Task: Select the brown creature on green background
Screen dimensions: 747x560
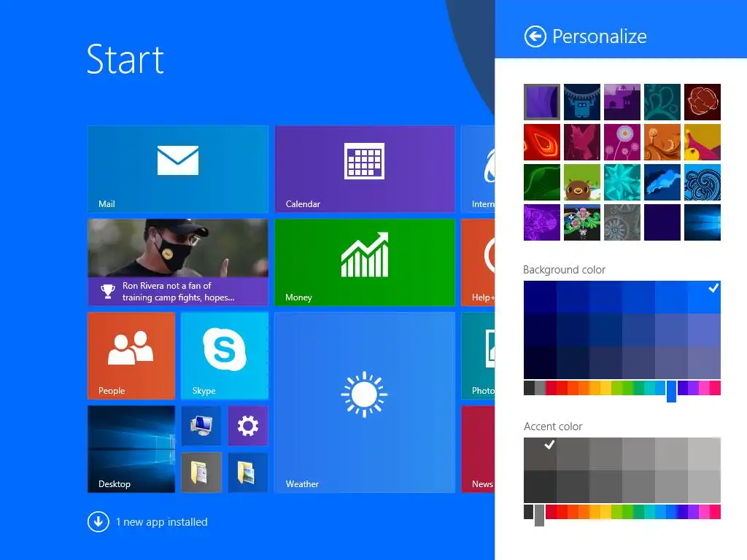Action: [x=581, y=182]
